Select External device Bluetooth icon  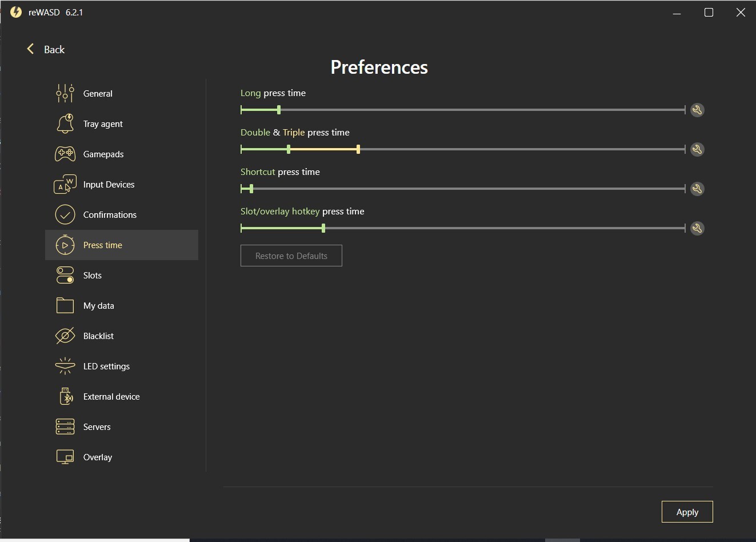(65, 396)
